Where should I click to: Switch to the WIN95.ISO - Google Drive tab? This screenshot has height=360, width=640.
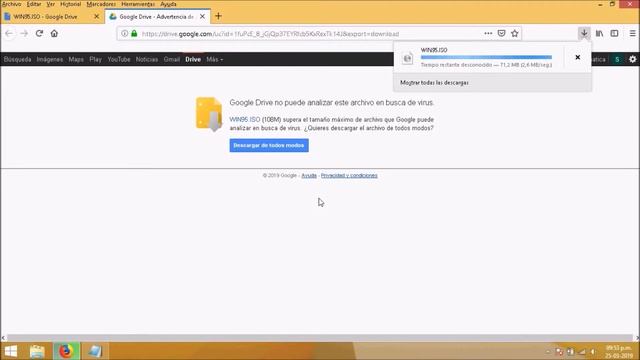(51, 17)
